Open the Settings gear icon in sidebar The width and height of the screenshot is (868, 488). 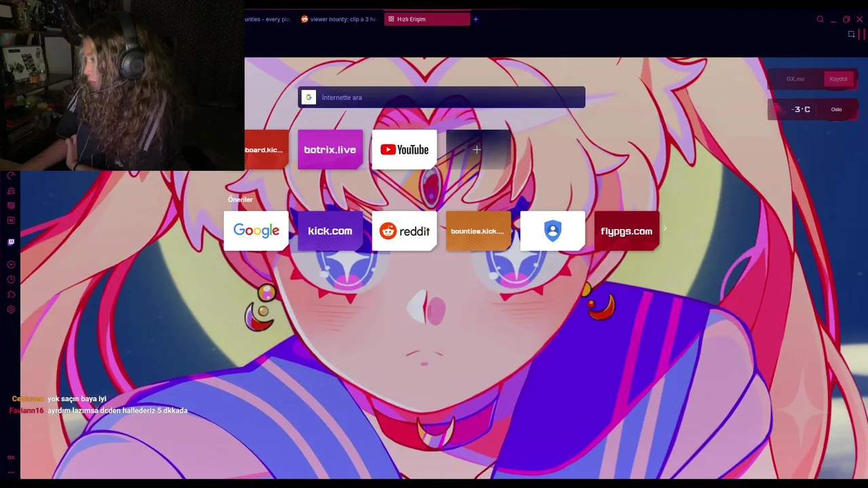point(11,309)
